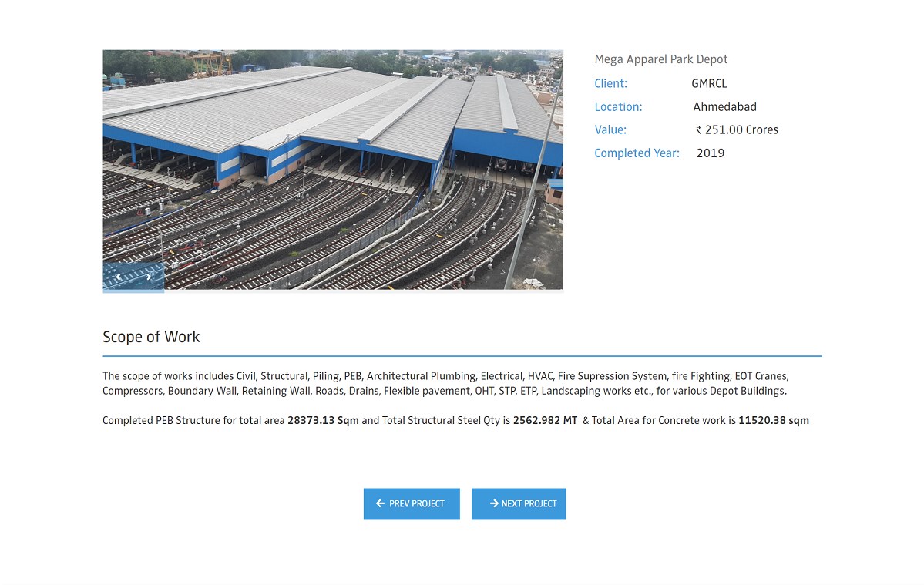Click the Scope of Work section heading
Image resolution: width=924 pixels, height=585 pixels.
[x=151, y=337]
